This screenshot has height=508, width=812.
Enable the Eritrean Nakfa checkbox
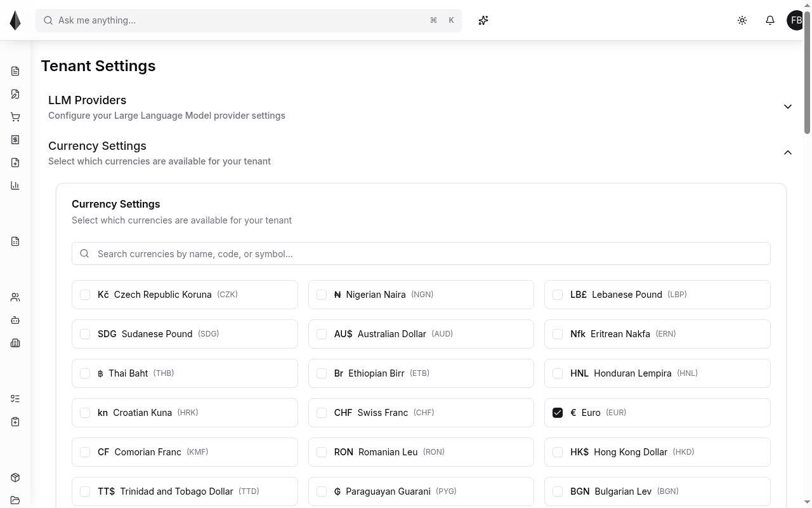click(x=558, y=334)
